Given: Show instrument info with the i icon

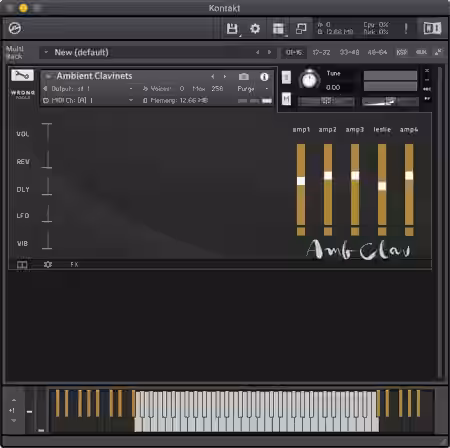Looking at the screenshot, I should [264, 77].
